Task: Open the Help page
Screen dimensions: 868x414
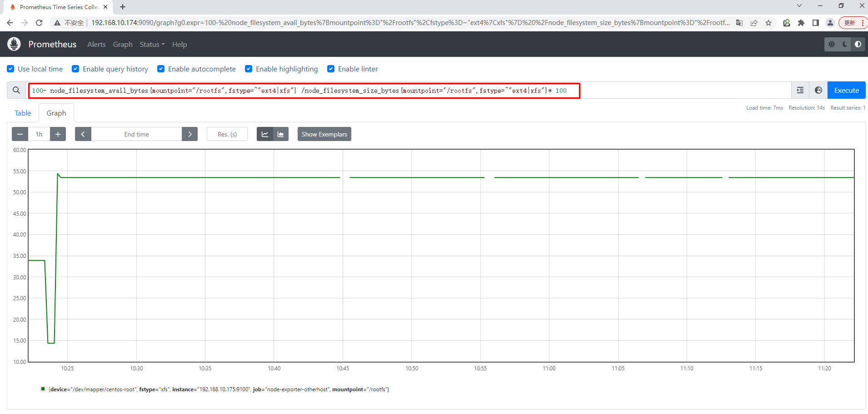Action: 180,44
